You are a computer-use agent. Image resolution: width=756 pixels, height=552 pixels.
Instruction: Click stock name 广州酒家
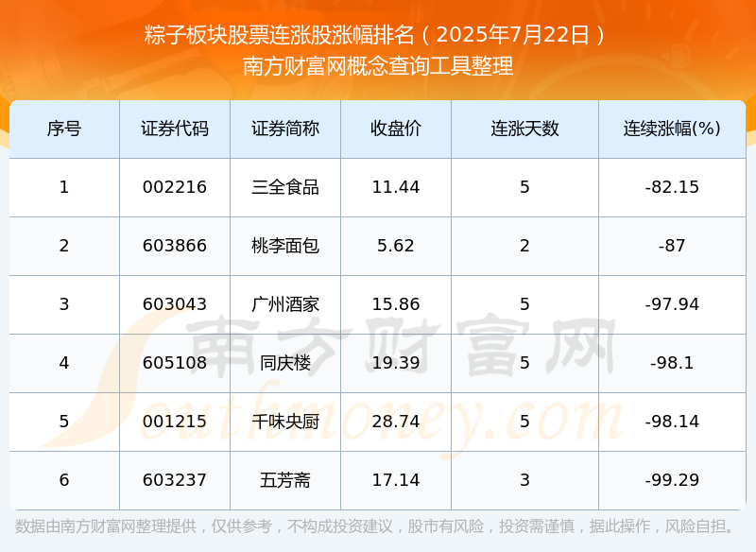click(285, 304)
